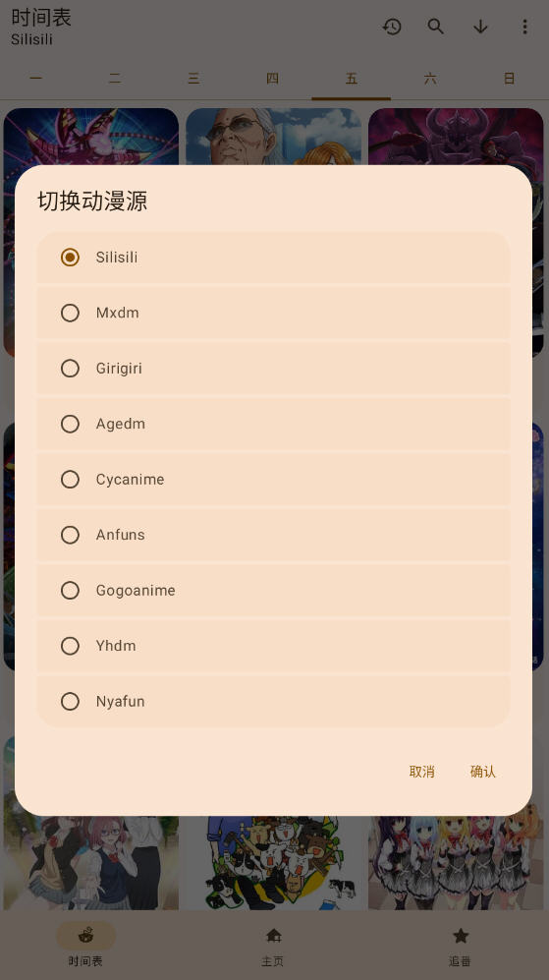Select Anfuns from the source list
This screenshot has width=549, height=980.
coord(274,535)
